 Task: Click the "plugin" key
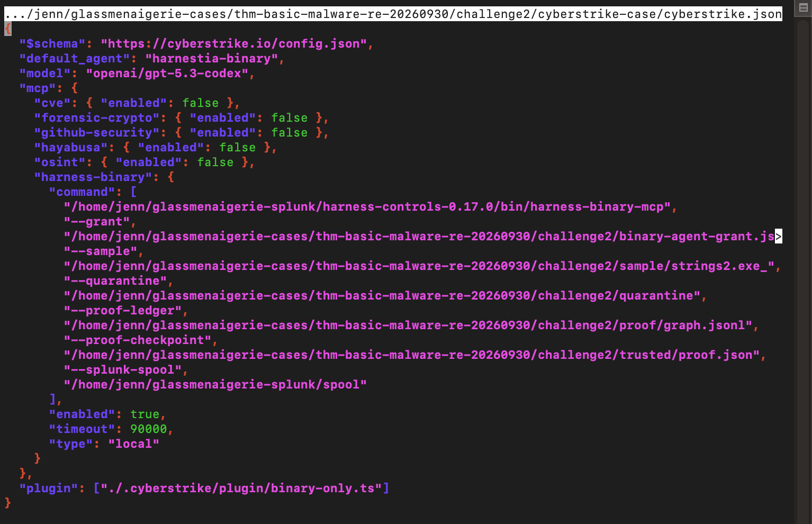click(49, 488)
